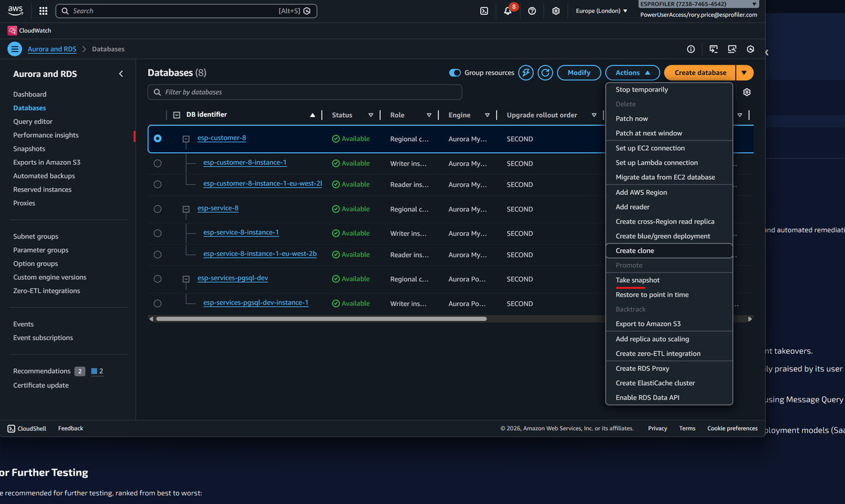Launch CloudShell from the top bar icon
845x504 pixels.
[484, 11]
